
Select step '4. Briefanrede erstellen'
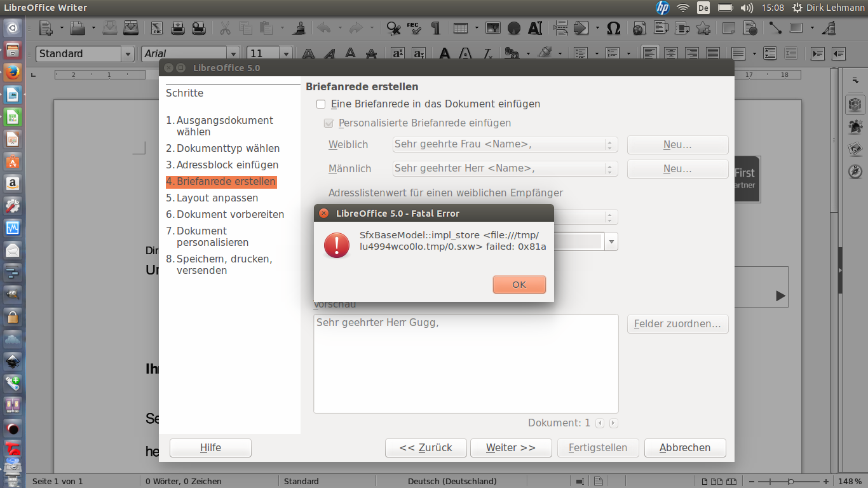pyautogui.click(x=221, y=181)
